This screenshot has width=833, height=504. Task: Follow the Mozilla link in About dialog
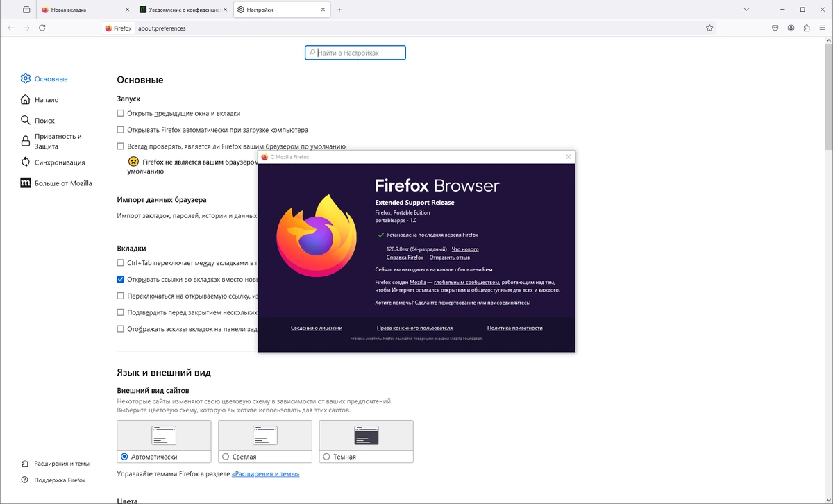[418, 282]
